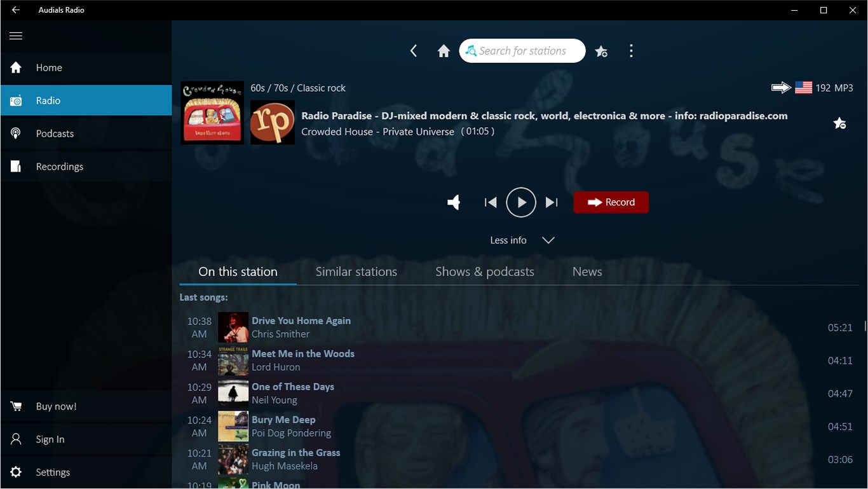Click the 192 MP3 bitrate label
Image resolution: width=868 pixels, height=489 pixels.
[x=834, y=88]
